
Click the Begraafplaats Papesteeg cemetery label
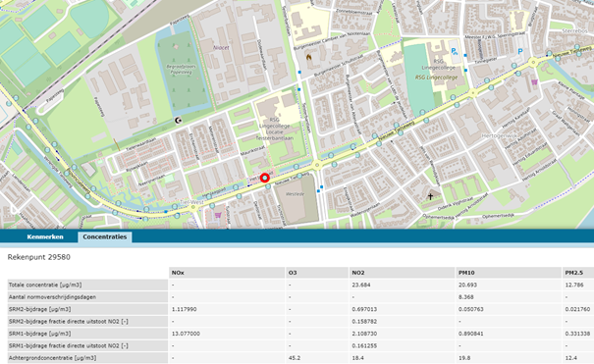coord(182,69)
